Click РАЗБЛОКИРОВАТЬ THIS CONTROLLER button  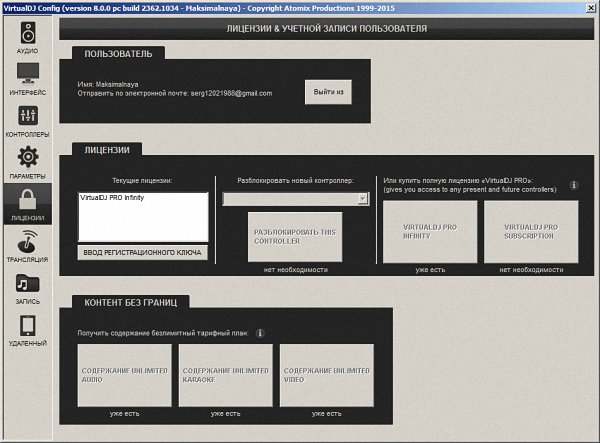coord(294,237)
